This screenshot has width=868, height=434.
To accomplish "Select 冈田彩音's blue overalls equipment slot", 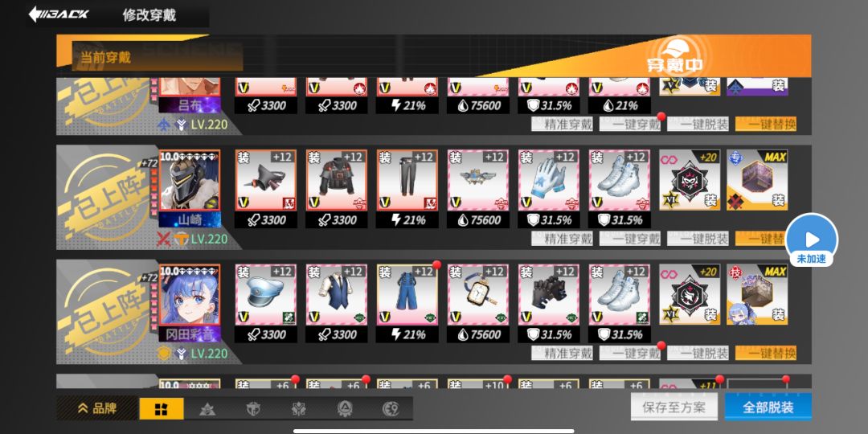I will 407,294.
